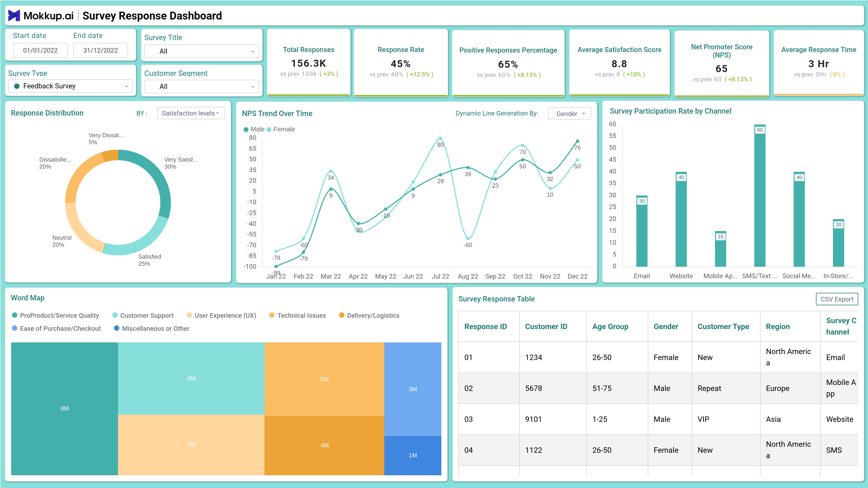
Task: Toggle ProProduct/Service Quality legend item
Action: click(x=56, y=316)
